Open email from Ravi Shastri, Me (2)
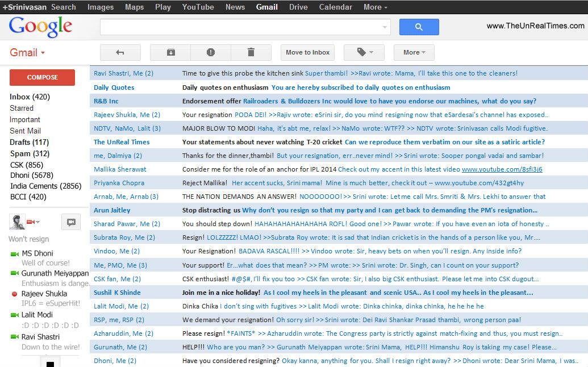The height and width of the screenshot is (367, 588). 339,73
